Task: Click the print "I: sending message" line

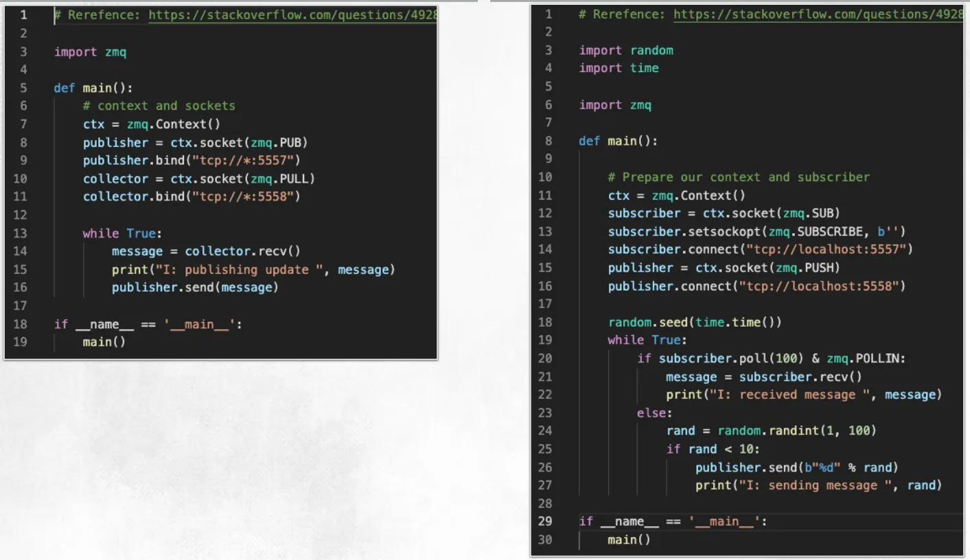Action: pos(819,485)
